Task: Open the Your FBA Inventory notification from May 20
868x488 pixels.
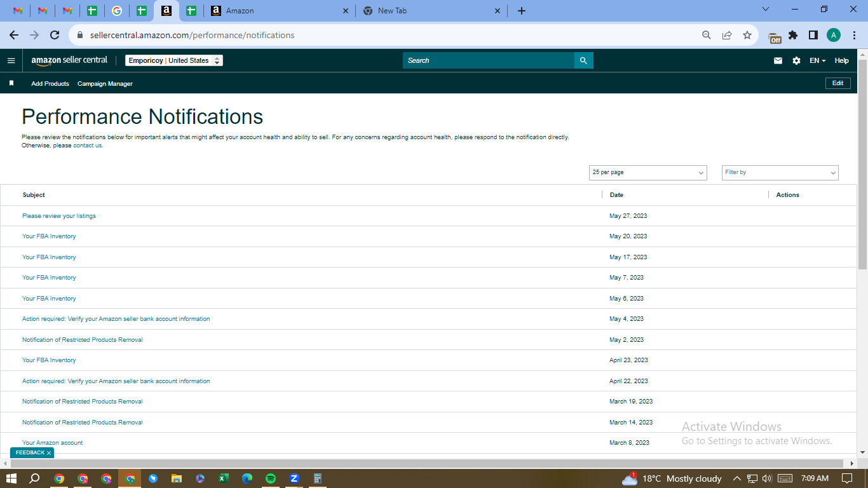Action: (49, 236)
